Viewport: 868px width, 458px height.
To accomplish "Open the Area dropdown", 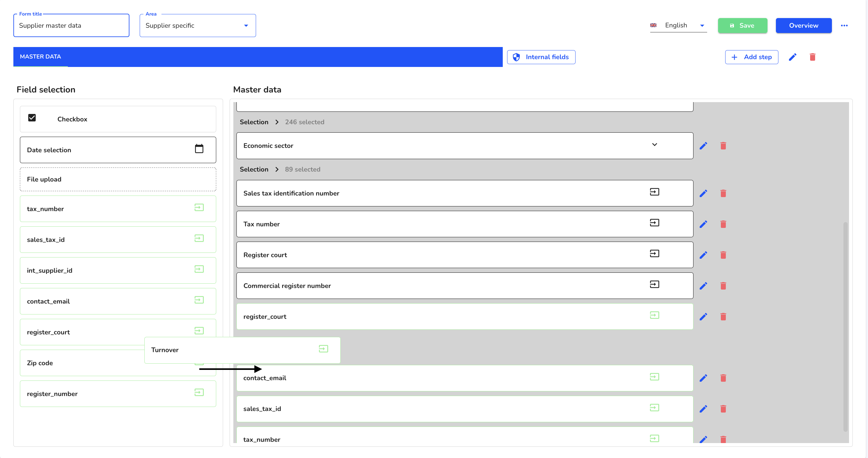I will (x=198, y=26).
